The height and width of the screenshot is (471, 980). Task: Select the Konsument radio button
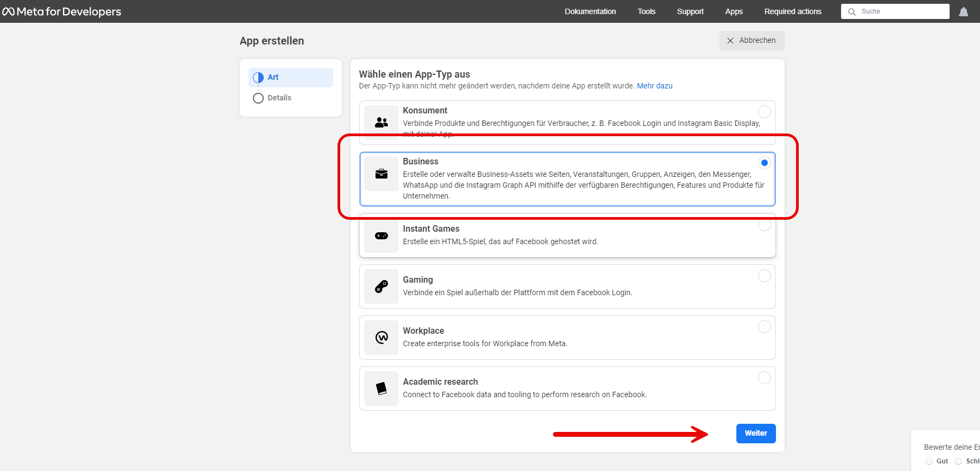point(765,112)
